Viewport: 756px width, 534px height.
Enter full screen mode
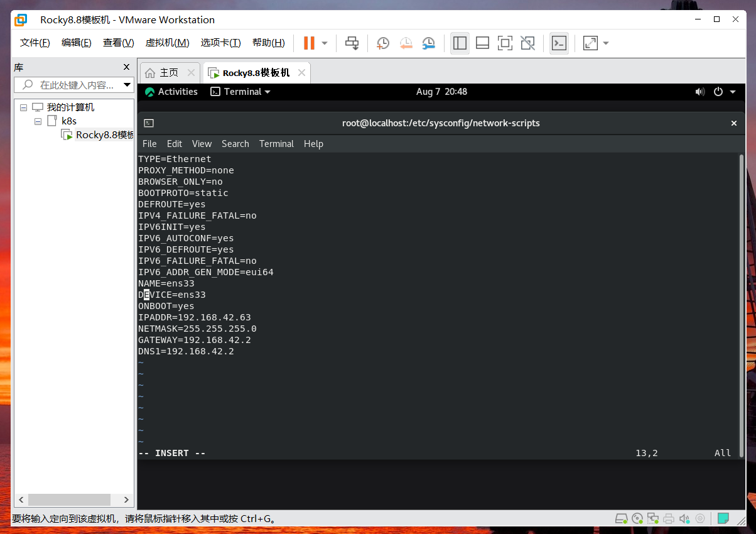505,43
